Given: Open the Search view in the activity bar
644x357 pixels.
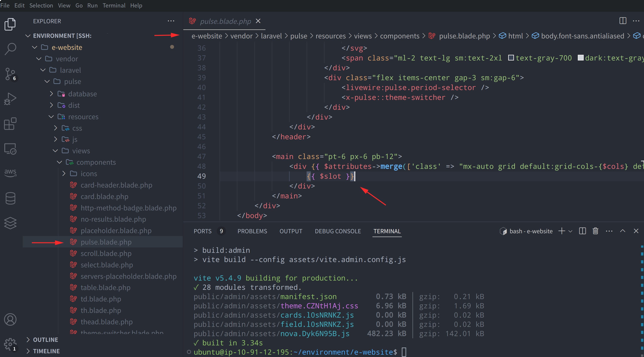Looking at the screenshot, I should click(10, 49).
